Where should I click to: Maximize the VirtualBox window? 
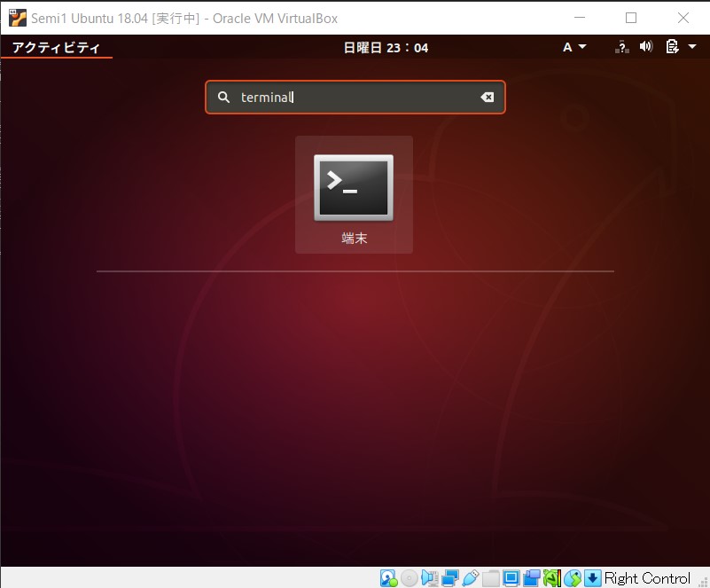(631, 18)
